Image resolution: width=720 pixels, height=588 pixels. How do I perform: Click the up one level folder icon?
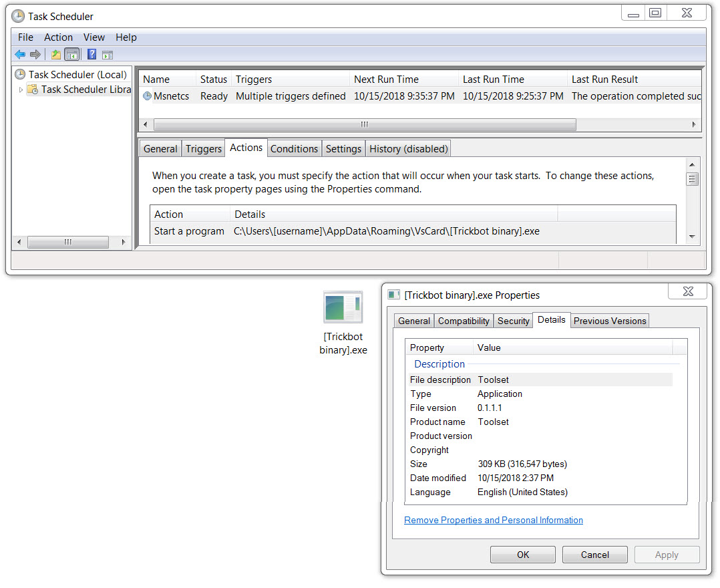pos(55,55)
